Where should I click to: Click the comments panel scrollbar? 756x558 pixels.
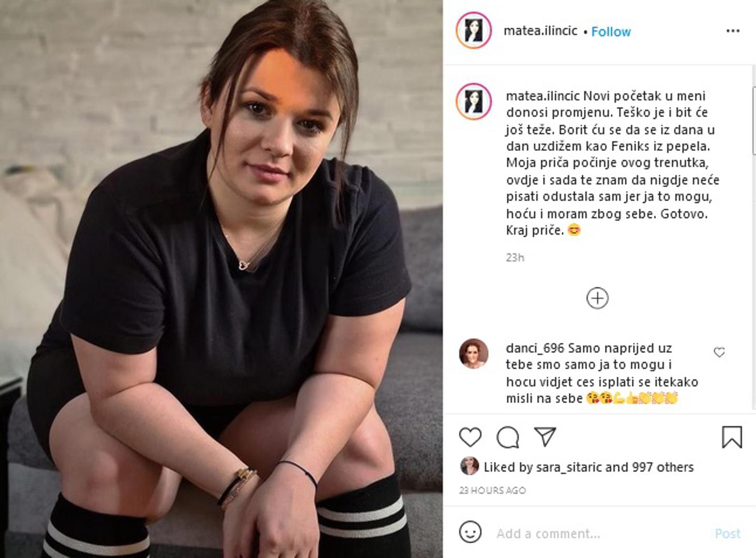click(x=754, y=120)
